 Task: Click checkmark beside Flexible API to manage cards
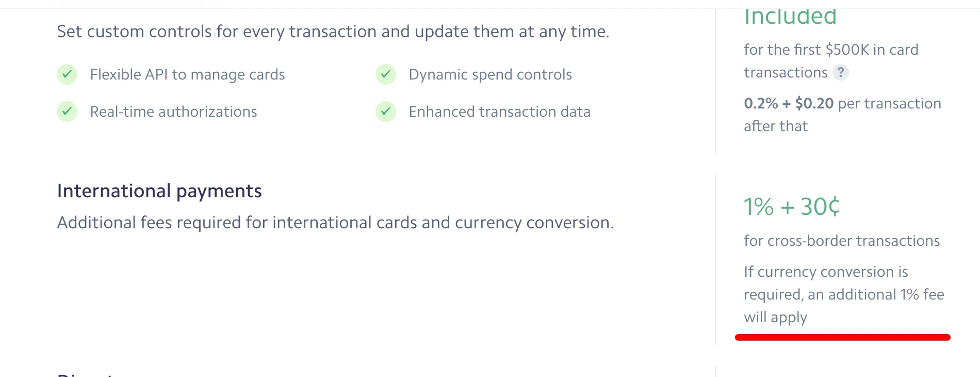[67, 74]
